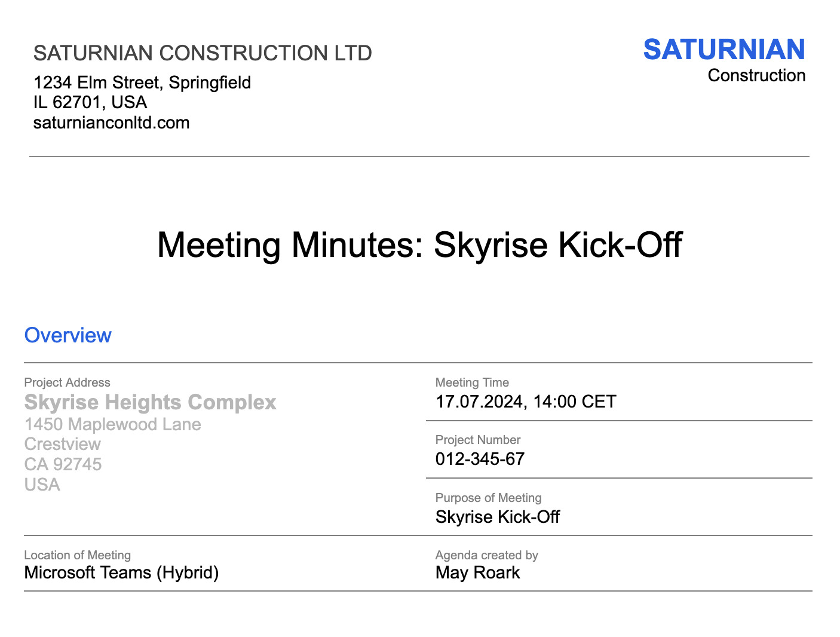Select the project number 012-345-67
The height and width of the screenshot is (637, 840).
click(x=480, y=459)
